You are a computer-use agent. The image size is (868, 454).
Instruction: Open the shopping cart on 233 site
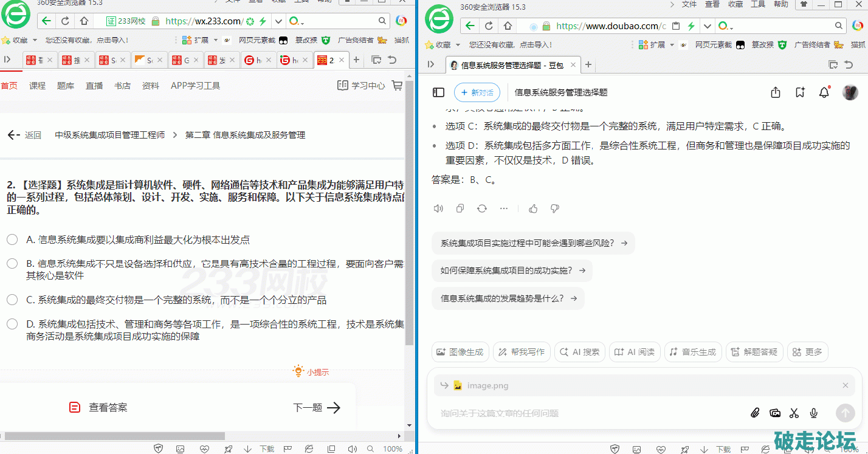[x=398, y=86]
